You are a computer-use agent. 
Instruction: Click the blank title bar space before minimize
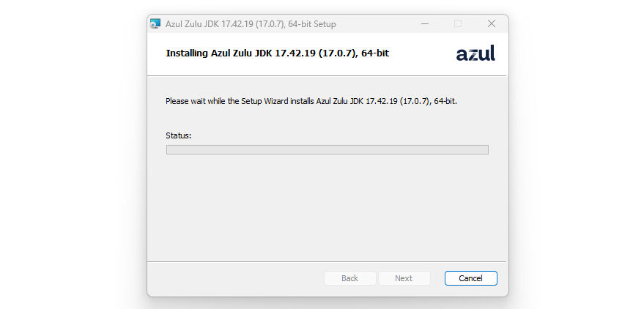coord(375,24)
